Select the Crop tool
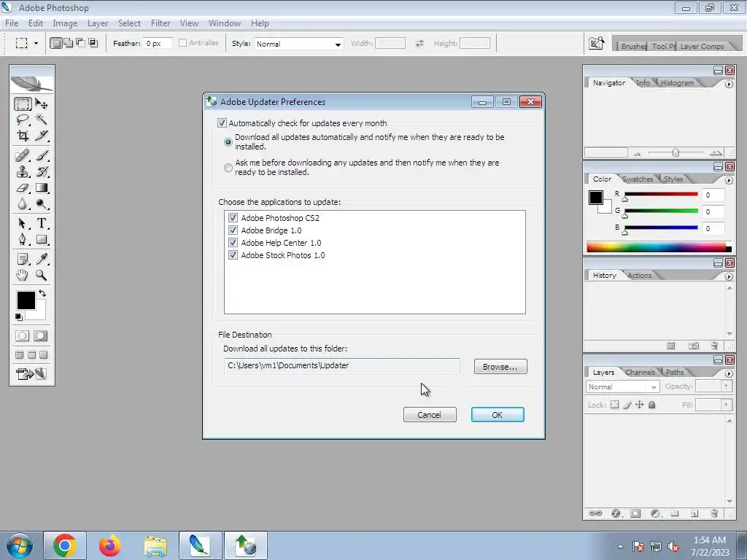Screen dimensions: 747x560 click(23, 136)
